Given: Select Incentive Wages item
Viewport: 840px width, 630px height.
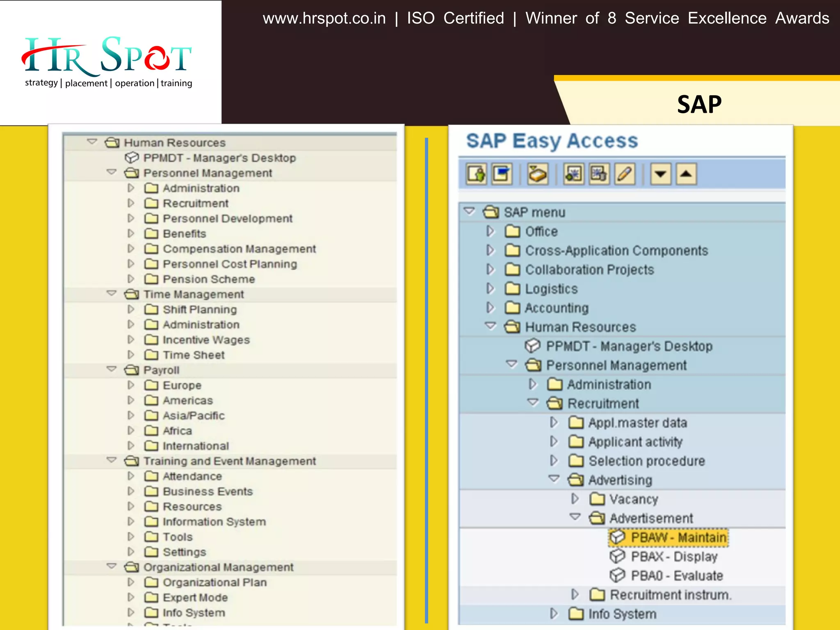Looking at the screenshot, I should click(x=206, y=340).
